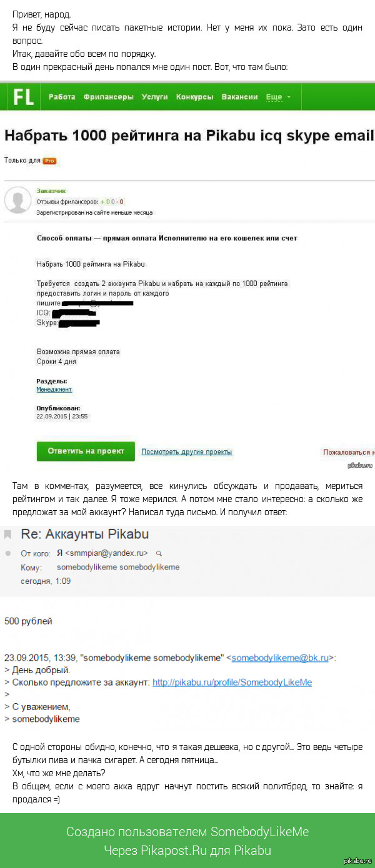Click the Ответить на проект button
The height and width of the screenshot is (868, 375).
tap(86, 451)
